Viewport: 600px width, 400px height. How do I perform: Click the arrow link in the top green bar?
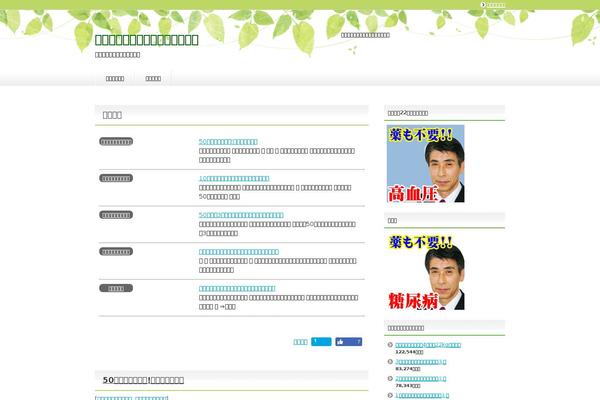[493, 5]
